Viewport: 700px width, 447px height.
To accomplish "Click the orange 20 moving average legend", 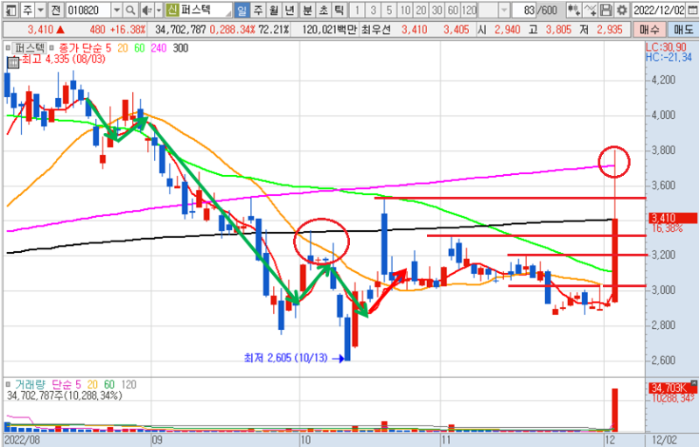I will point(122,48).
